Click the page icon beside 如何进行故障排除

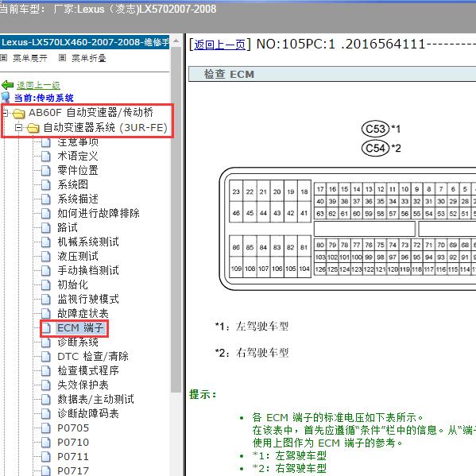click(46, 214)
